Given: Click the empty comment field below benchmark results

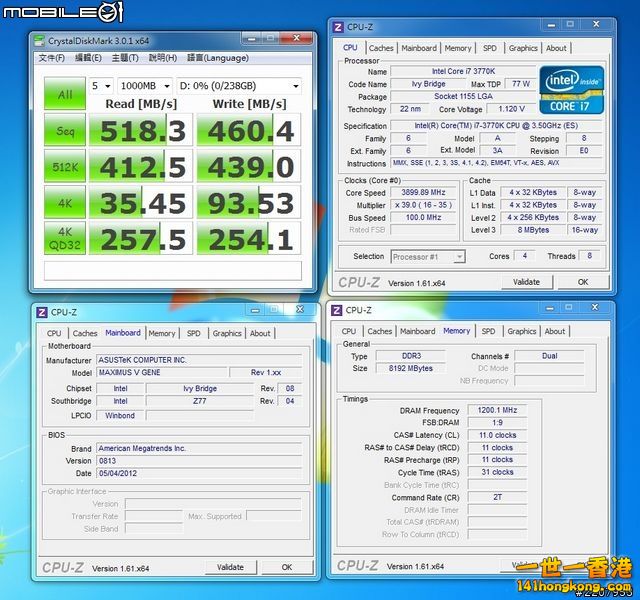Looking at the screenshot, I should tap(172, 270).
